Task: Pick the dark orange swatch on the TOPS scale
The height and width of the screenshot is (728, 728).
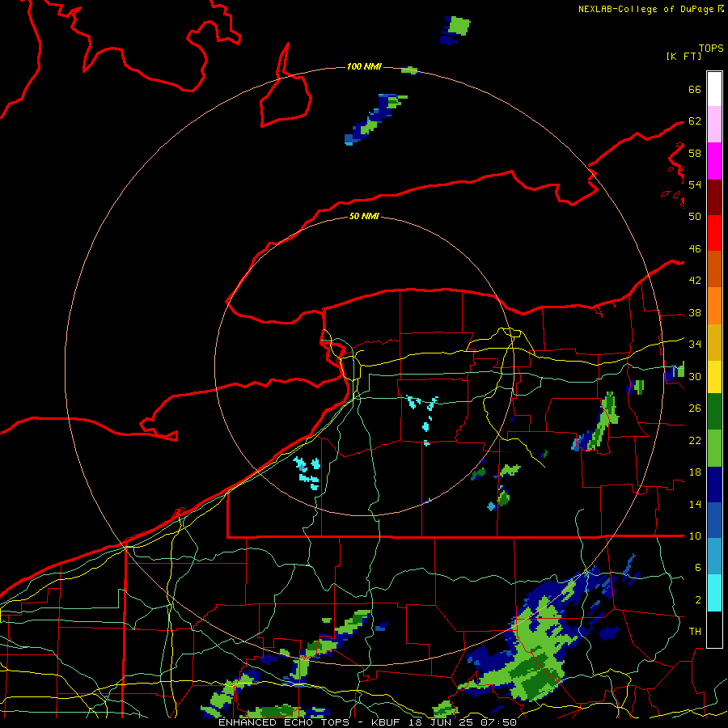Action: click(x=714, y=269)
